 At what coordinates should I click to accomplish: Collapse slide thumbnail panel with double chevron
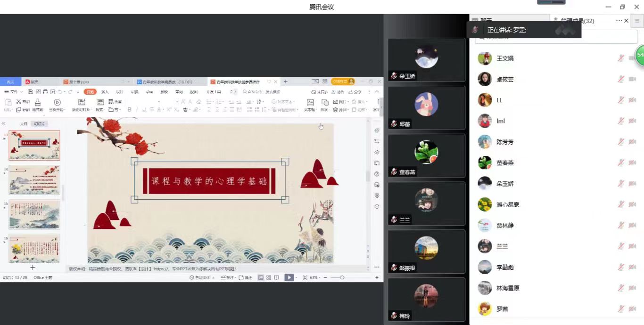pos(4,124)
